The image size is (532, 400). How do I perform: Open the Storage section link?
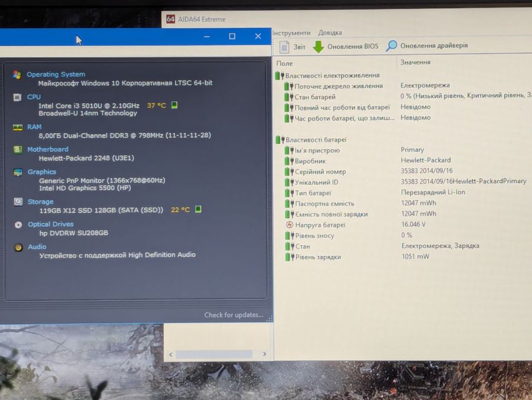pyautogui.click(x=40, y=202)
